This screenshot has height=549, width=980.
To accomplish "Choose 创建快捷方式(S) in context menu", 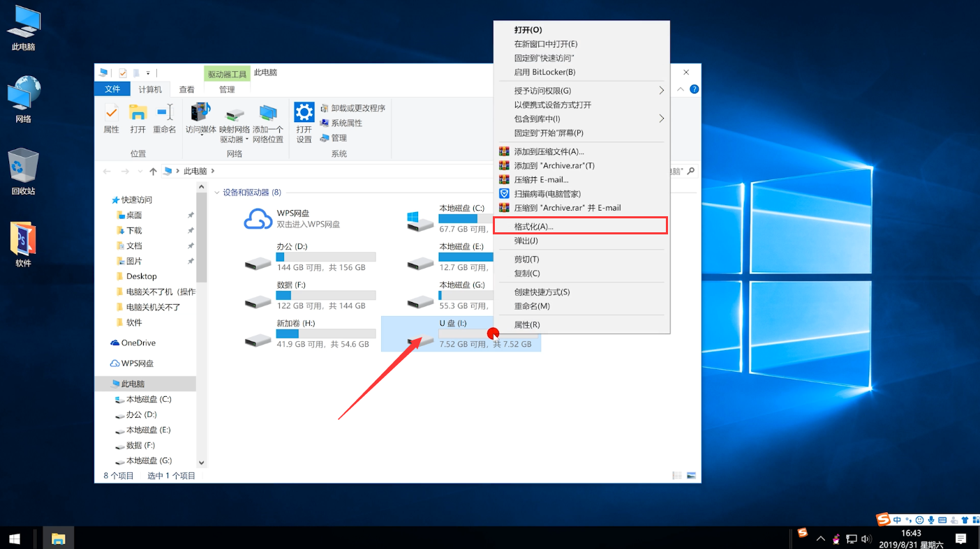I will pos(581,292).
